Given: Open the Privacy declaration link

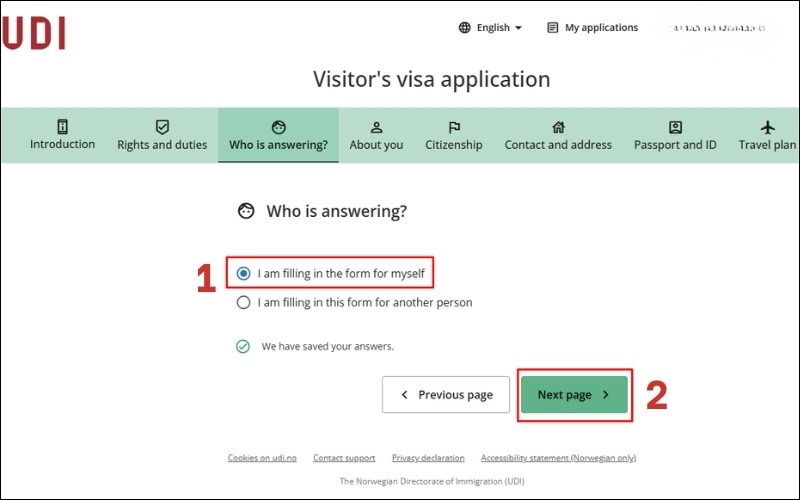Looking at the screenshot, I should click(x=428, y=458).
